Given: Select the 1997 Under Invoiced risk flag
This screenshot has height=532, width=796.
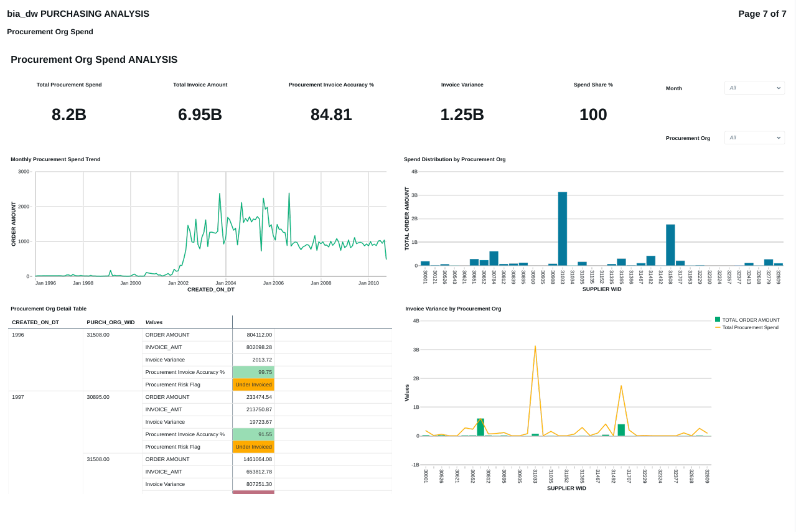Looking at the screenshot, I should 253,447.
